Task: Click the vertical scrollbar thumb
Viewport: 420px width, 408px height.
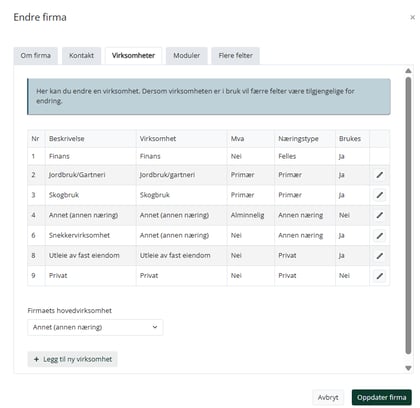Action: [408, 215]
